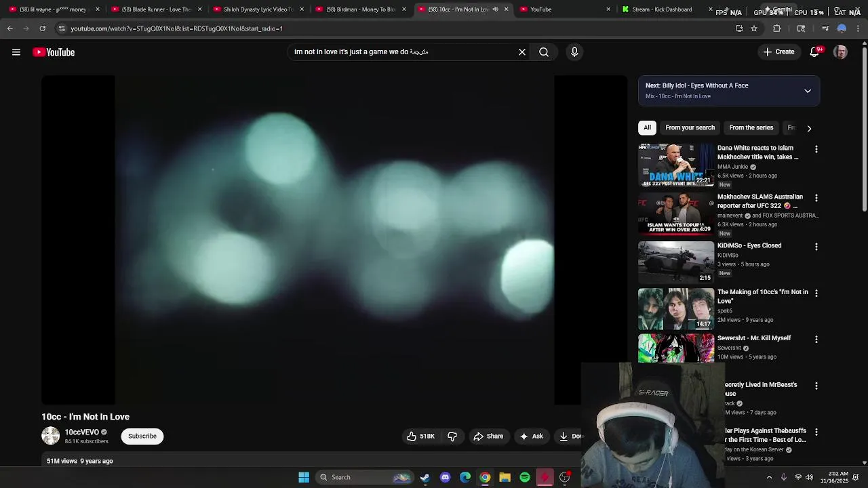
Task: Open more options for Makhachev SLAMS video
Action: (x=816, y=198)
